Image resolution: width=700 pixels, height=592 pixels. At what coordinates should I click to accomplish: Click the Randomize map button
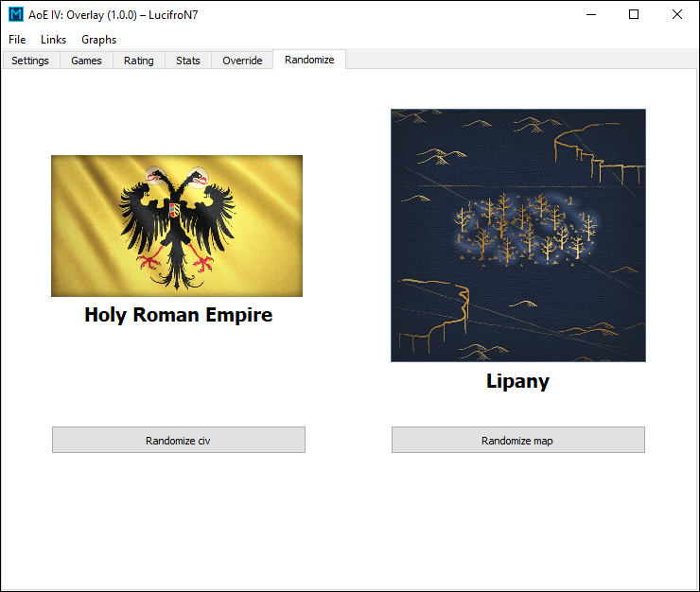click(x=517, y=440)
